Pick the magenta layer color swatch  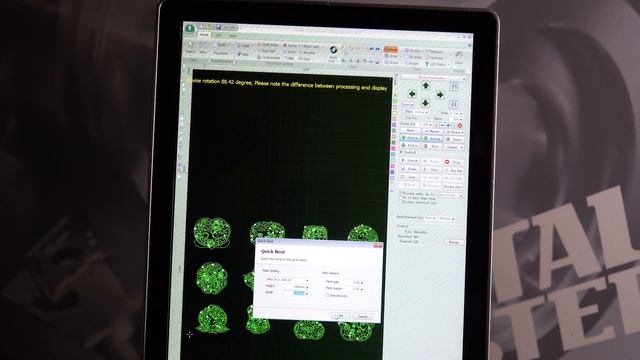(394, 148)
